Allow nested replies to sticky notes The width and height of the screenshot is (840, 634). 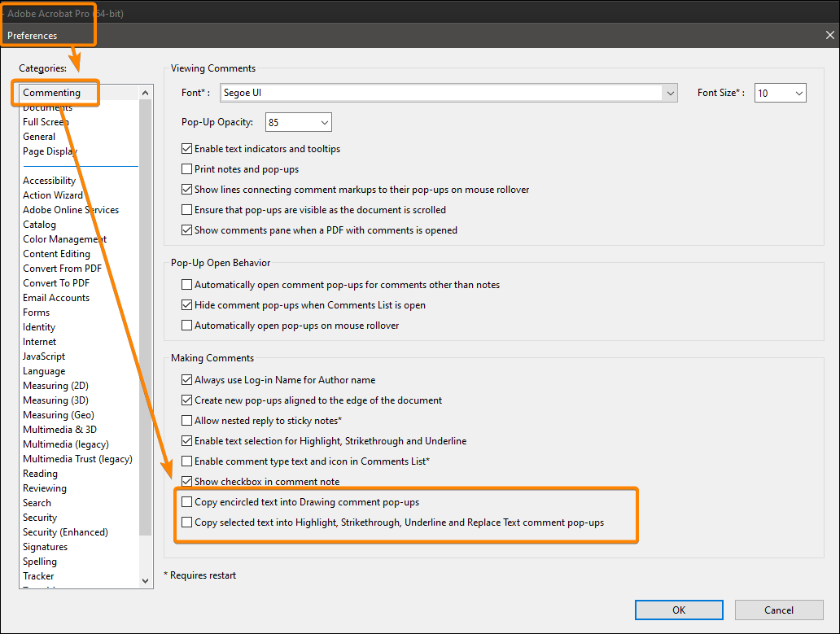[x=186, y=420]
